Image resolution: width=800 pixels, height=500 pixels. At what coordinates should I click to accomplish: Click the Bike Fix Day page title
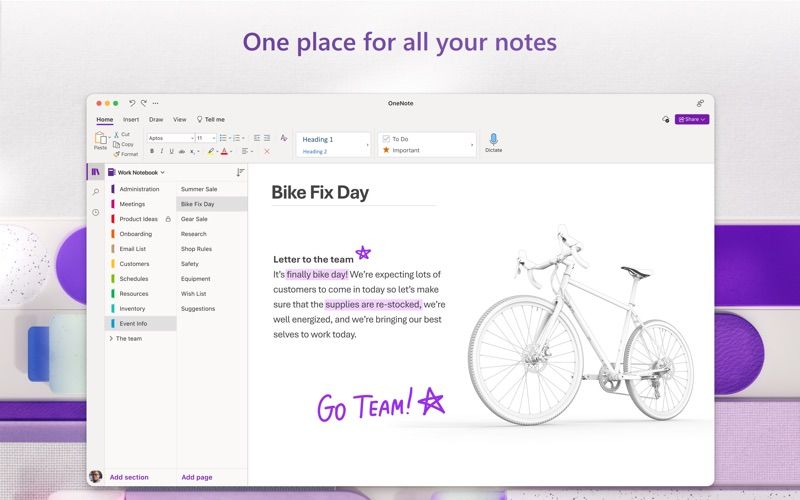pos(320,192)
